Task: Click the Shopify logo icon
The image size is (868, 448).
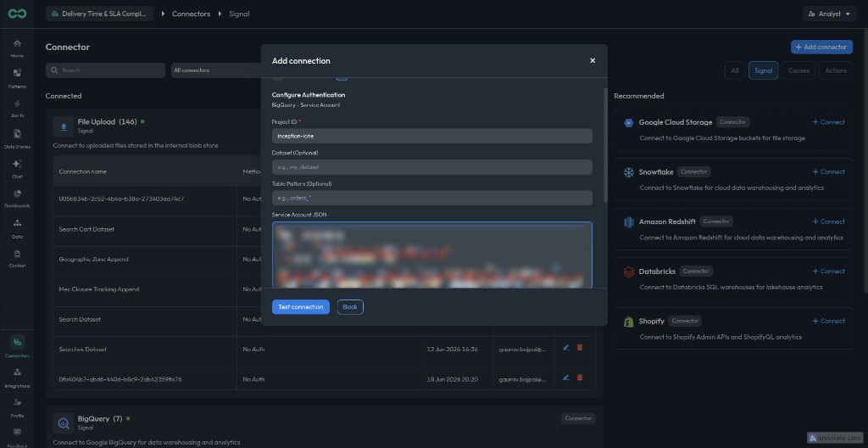Action: (x=628, y=322)
